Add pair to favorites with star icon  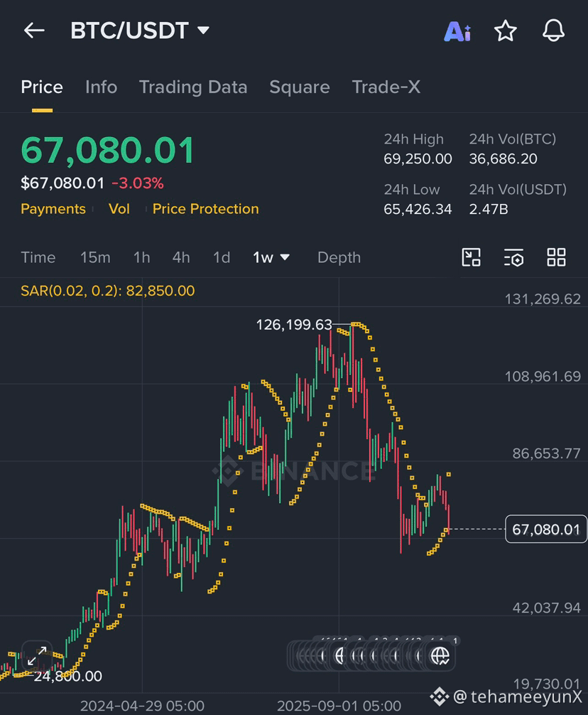click(x=506, y=31)
